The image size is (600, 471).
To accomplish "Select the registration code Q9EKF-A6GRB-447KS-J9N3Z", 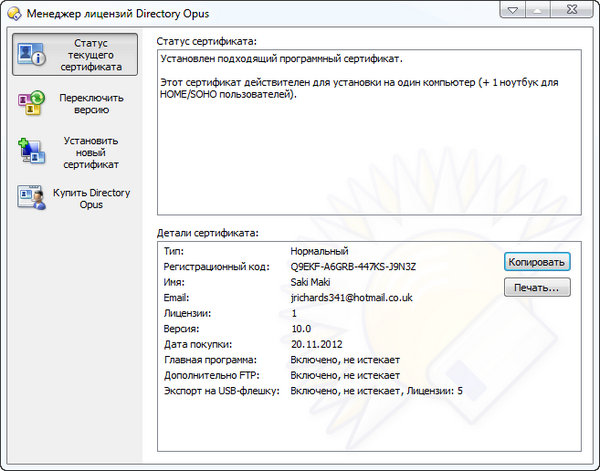I will coord(352,267).
